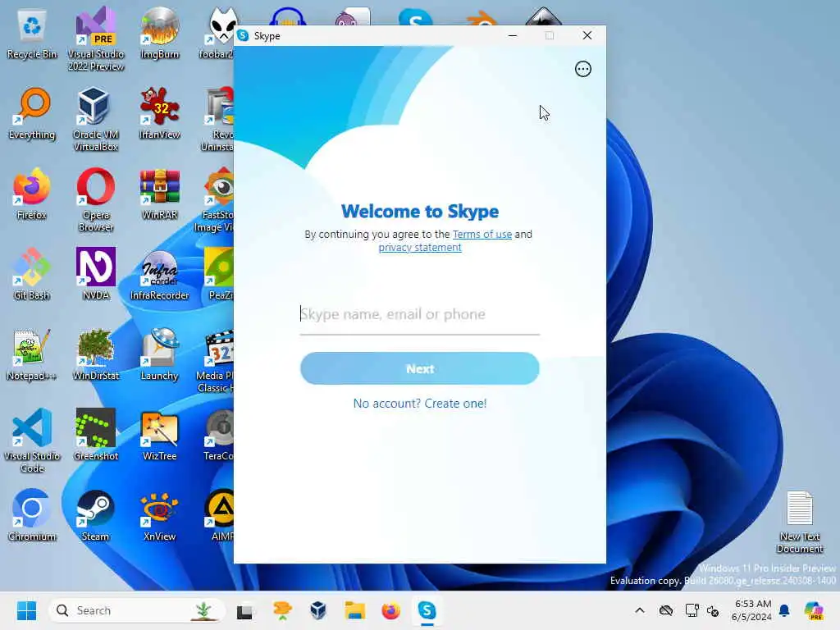Open Copilot preview icon in taskbar
Viewport: 840px width, 630px height.
[814, 610]
